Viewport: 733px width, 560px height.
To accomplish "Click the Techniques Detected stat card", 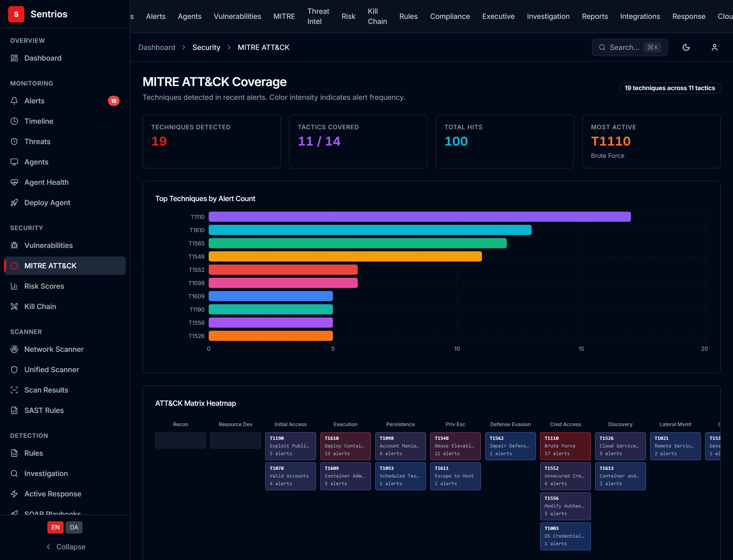I will (x=212, y=142).
